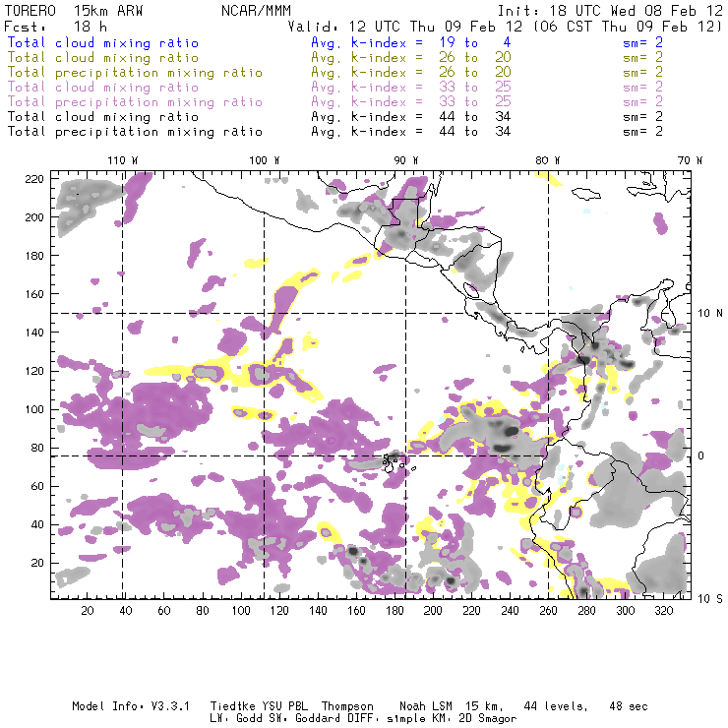
Task: Click the "110 W" longitude label
Action: (123, 160)
